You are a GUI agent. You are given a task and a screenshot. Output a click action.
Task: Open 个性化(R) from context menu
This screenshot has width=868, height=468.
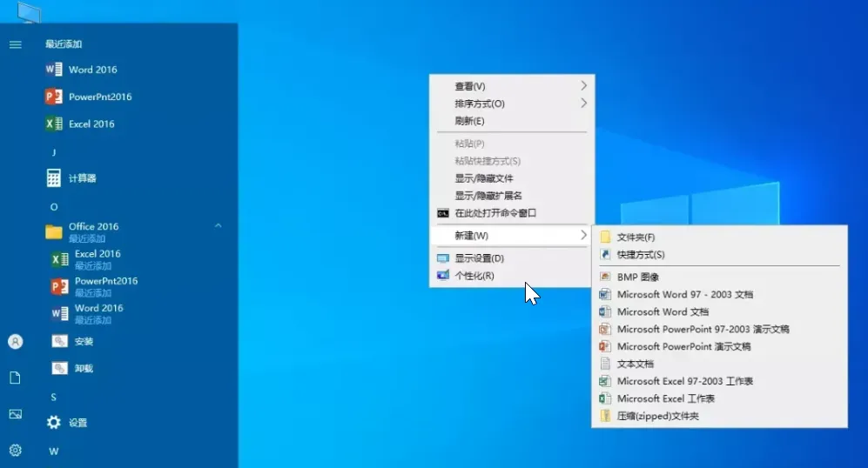click(512, 276)
